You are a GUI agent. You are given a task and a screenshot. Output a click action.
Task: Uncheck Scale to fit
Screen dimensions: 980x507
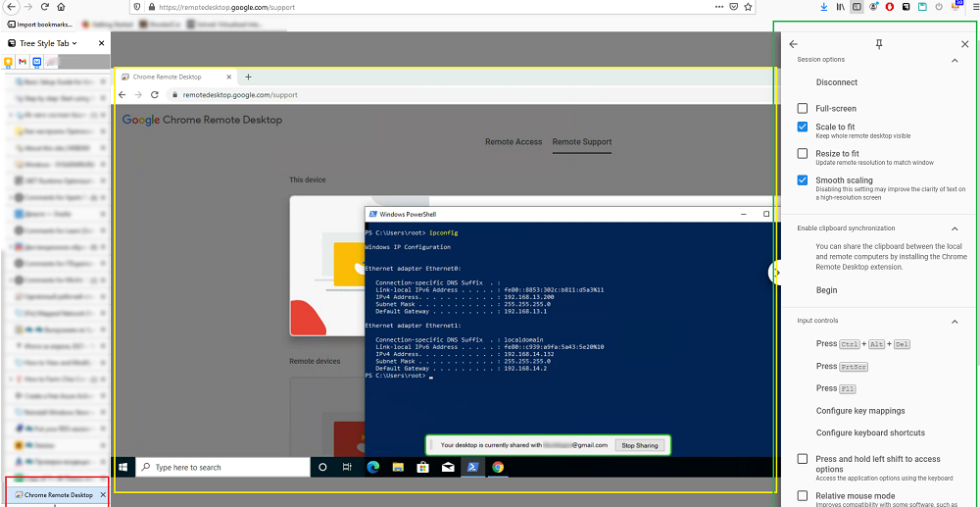[x=803, y=127]
